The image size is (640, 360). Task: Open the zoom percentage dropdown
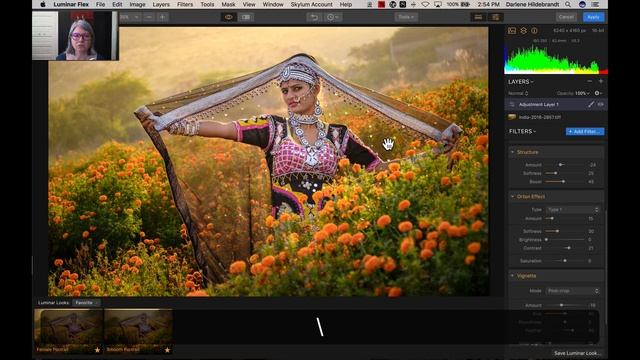pos(130,17)
